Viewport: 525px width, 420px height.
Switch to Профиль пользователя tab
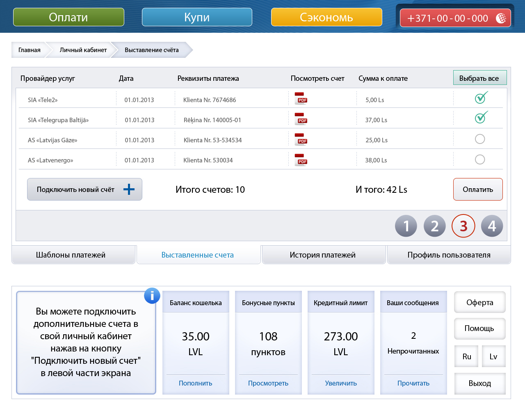pyautogui.click(x=449, y=255)
